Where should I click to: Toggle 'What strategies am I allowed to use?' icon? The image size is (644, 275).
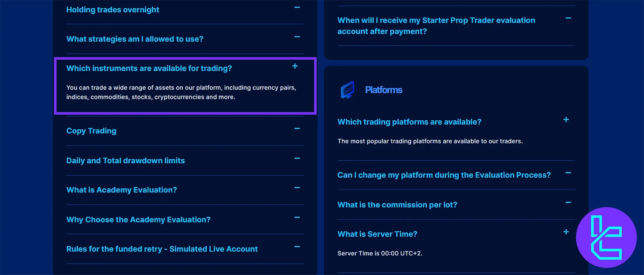(297, 37)
